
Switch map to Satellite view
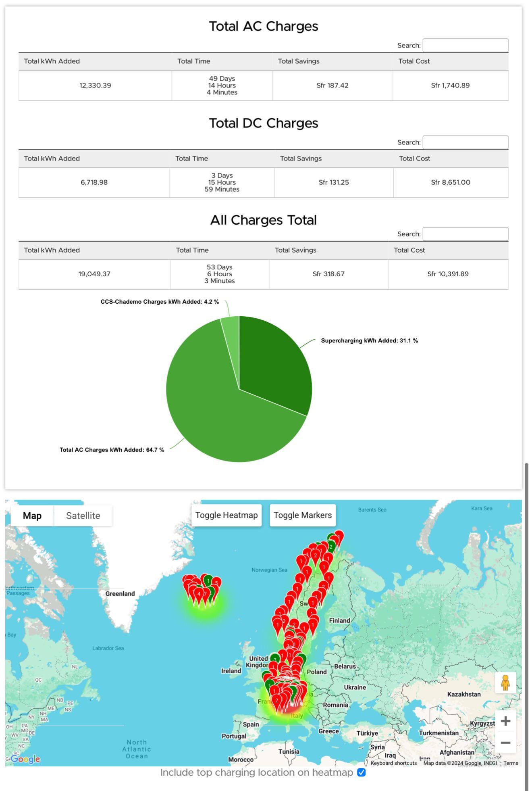[x=83, y=516]
